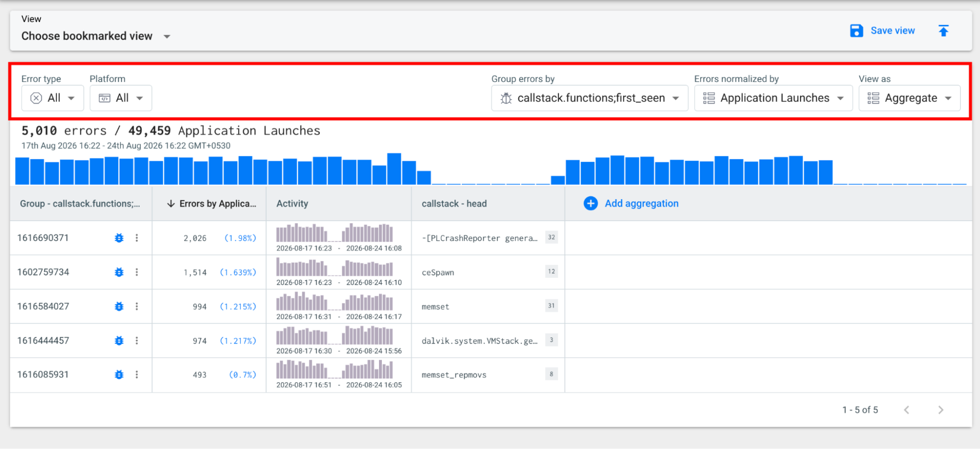This screenshot has height=449, width=980.
Task: Click the upload arrow icon beside Save view
Action: 943,31
